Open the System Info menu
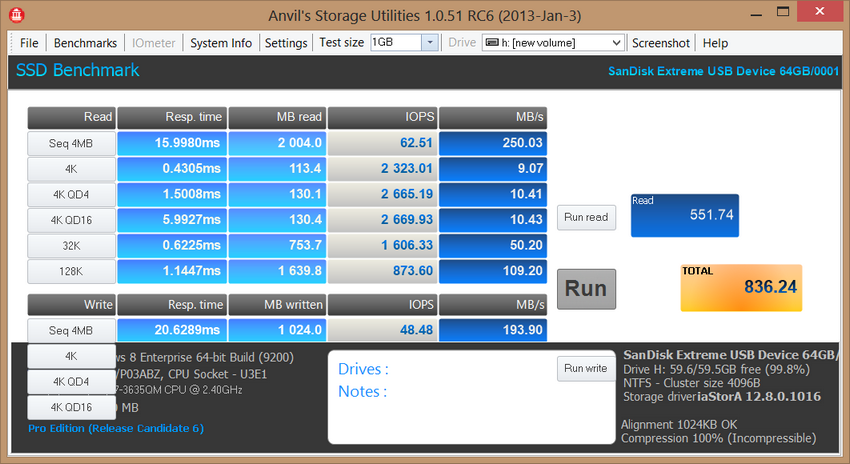 (221, 43)
